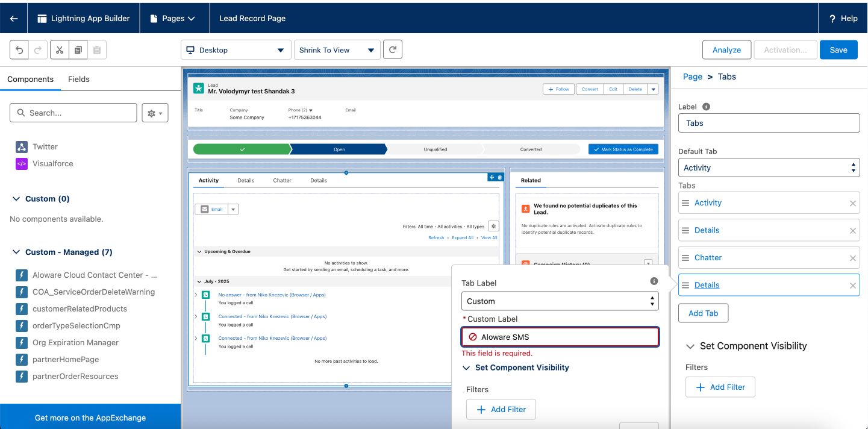Screen dimensions: 868x429
Task: Open the Desktop form factor dropdown
Action: click(x=236, y=50)
